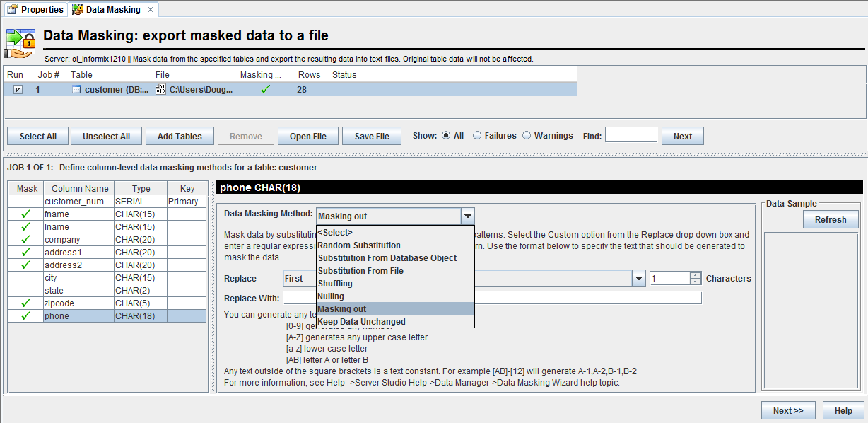The height and width of the screenshot is (423, 868).
Task: Close the Data Masking tab
Action: pyautogui.click(x=150, y=10)
